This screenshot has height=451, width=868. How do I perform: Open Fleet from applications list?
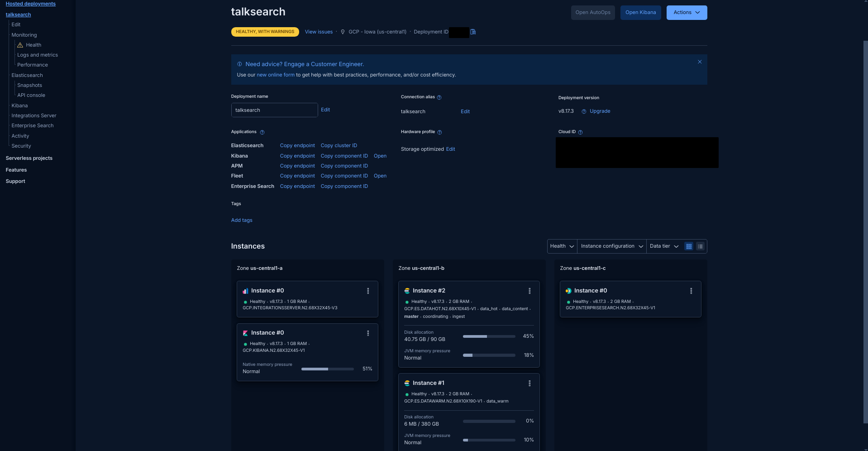[x=380, y=176]
